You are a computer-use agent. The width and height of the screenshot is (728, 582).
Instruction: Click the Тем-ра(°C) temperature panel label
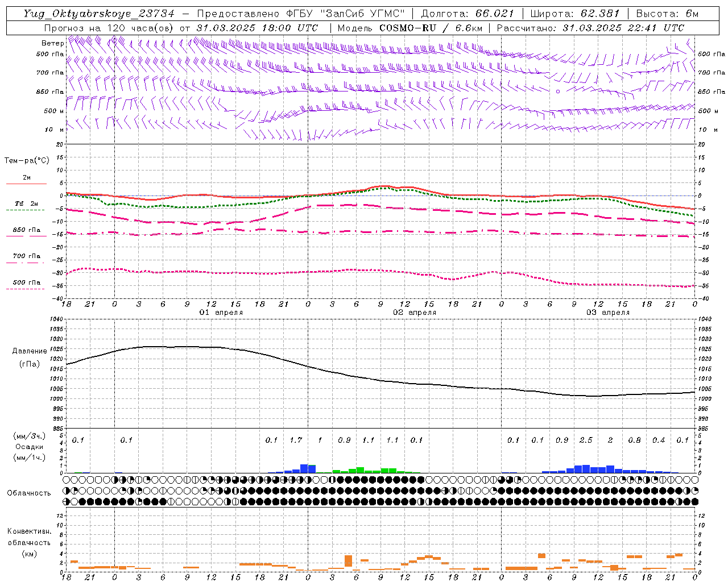click(27, 161)
